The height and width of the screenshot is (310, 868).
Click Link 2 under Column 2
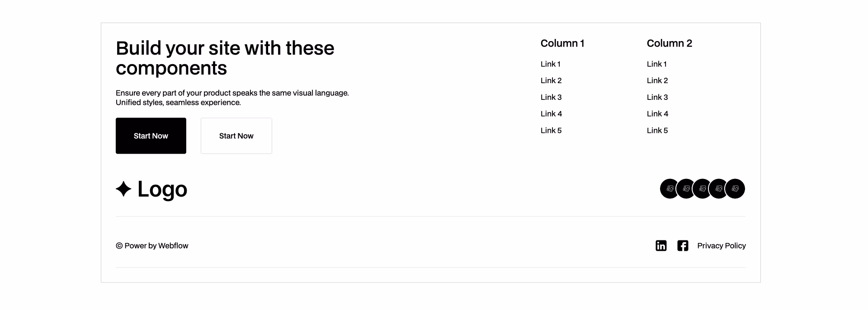(657, 80)
